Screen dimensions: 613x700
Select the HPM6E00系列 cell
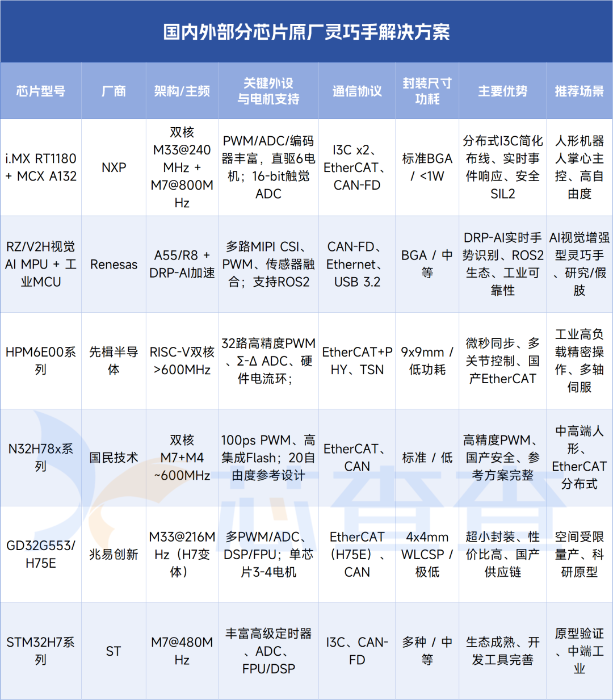(41, 361)
